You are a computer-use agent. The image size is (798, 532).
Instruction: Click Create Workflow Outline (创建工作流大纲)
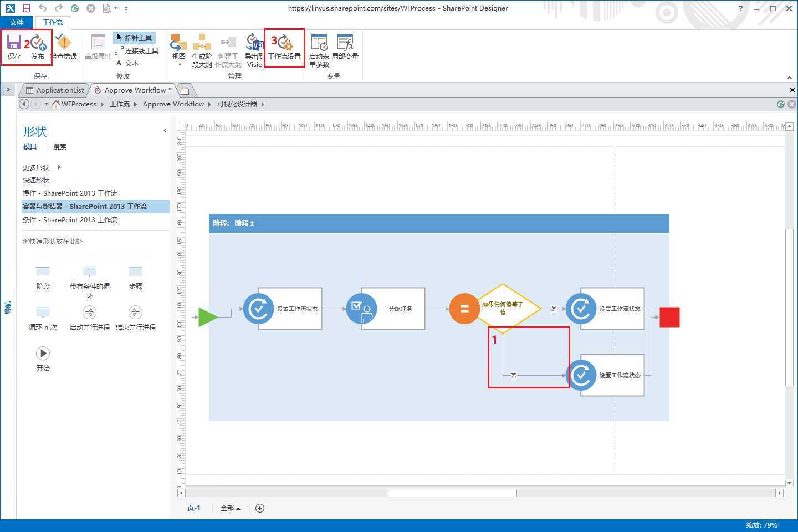pyautogui.click(x=228, y=50)
